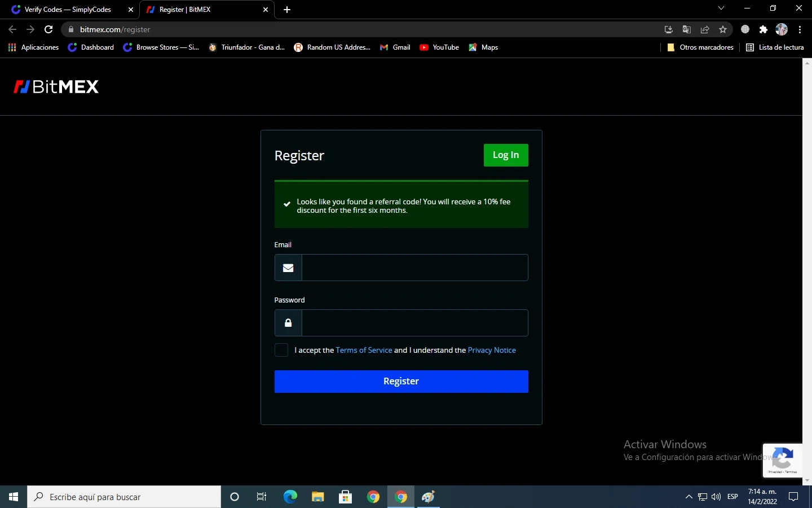Open the Privacy Notice link
This screenshot has height=508, width=812.
(x=492, y=350)
